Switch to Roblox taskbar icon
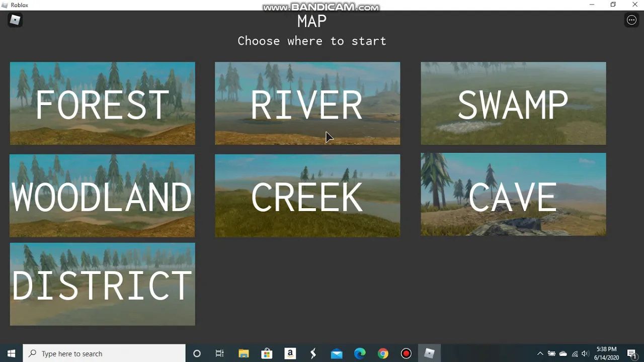Image resolution: width=644 pixels, height=362 pixels. 429,353
